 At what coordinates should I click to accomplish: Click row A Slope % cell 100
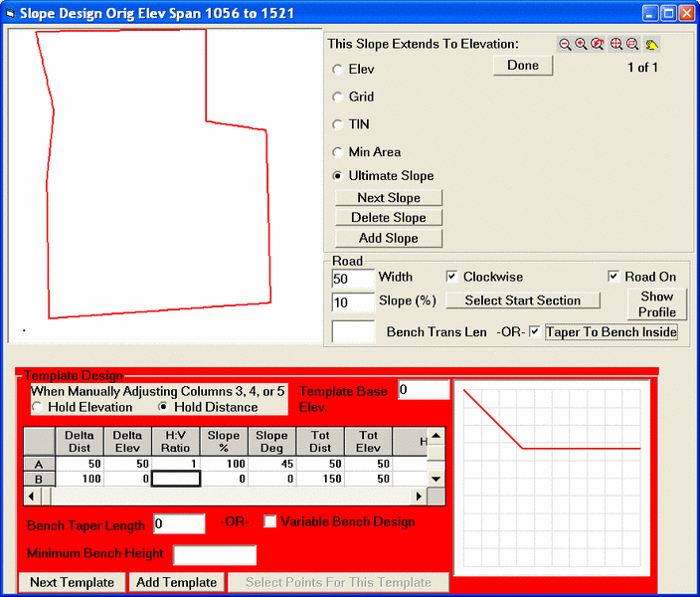point(224,464)
